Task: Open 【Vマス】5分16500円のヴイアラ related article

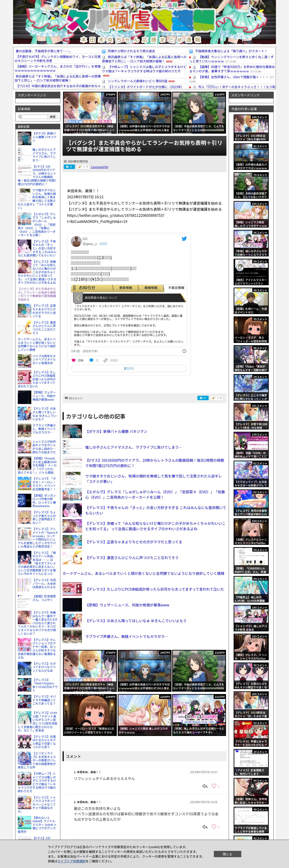Action: click(154, 463)
